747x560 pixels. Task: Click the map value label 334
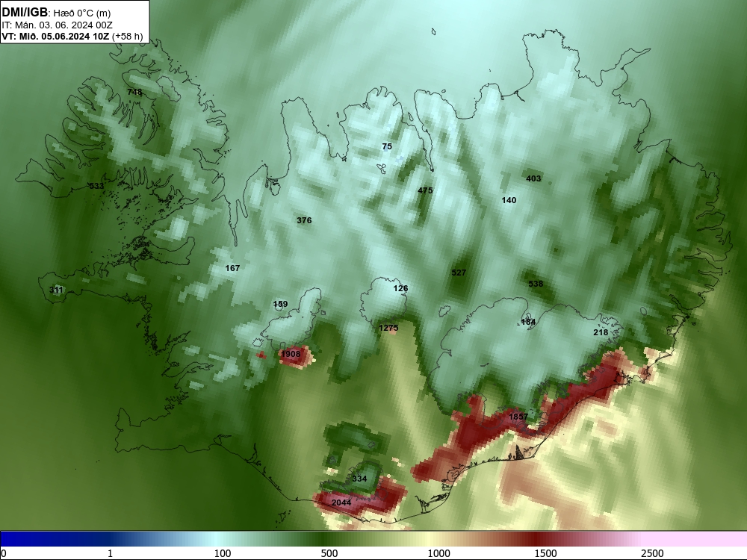(x=360, y=479)
